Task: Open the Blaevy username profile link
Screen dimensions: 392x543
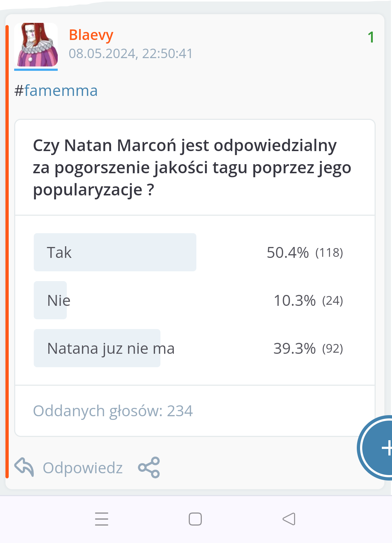Action: (91, 35)
